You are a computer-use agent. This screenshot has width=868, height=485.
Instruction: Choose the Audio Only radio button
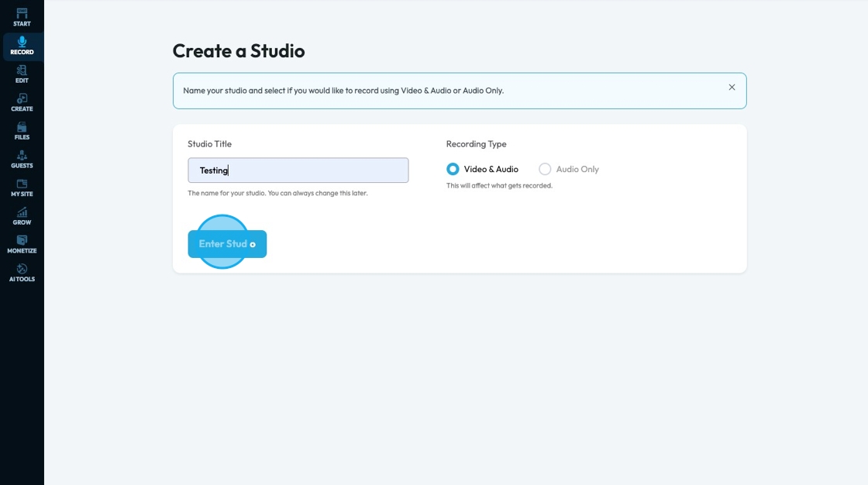point(545,169)
